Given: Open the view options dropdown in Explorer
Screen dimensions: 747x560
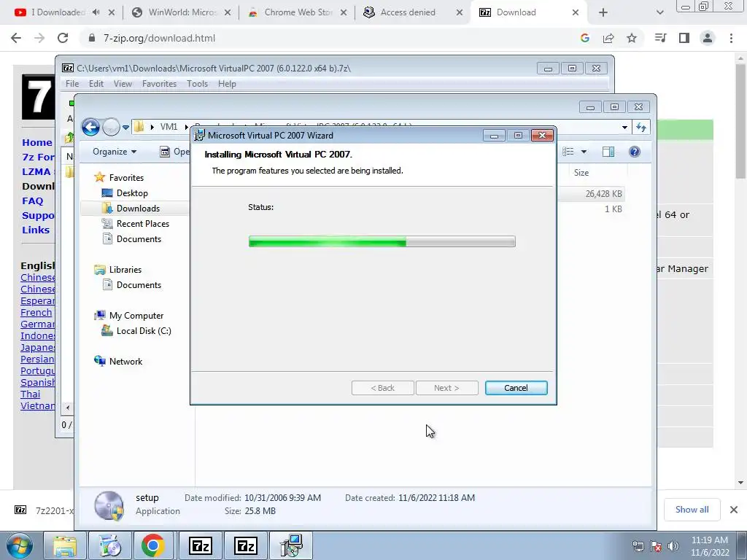Looking at the screenshot, I should 584,152.
